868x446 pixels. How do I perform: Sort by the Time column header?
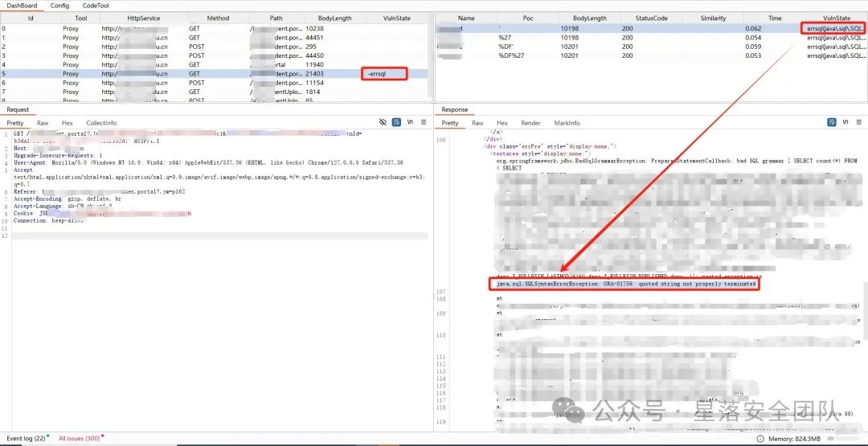(775, 18)
